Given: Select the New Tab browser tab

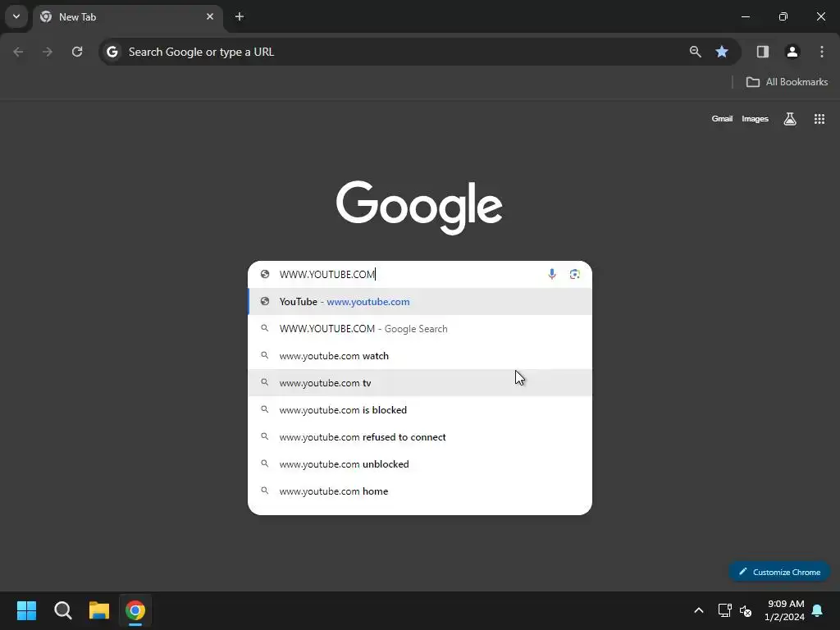Looking at the screenshot, I should (x=127, y=17).
